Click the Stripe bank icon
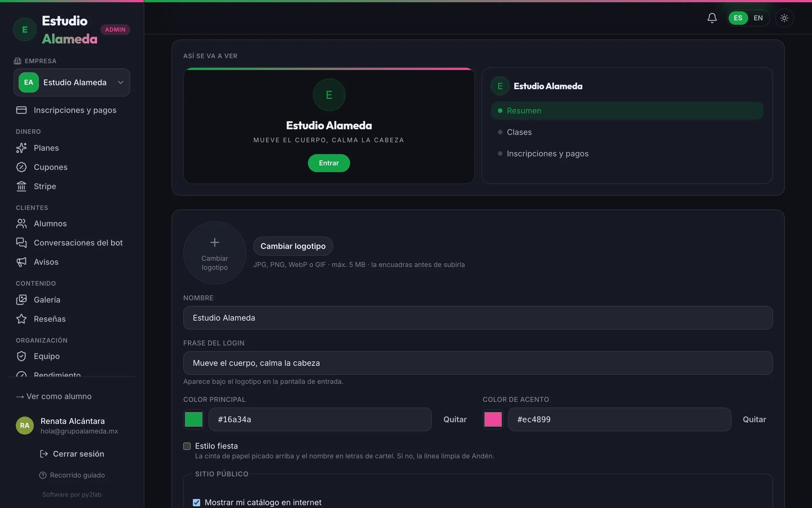The height and width of the screenshot is (508, 812). (21, 186)
